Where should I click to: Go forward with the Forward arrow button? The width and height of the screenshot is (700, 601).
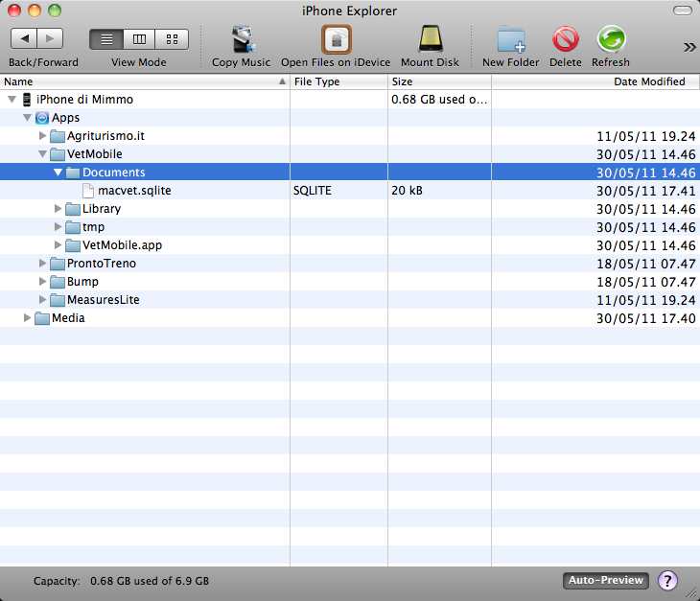coord(50,38)
